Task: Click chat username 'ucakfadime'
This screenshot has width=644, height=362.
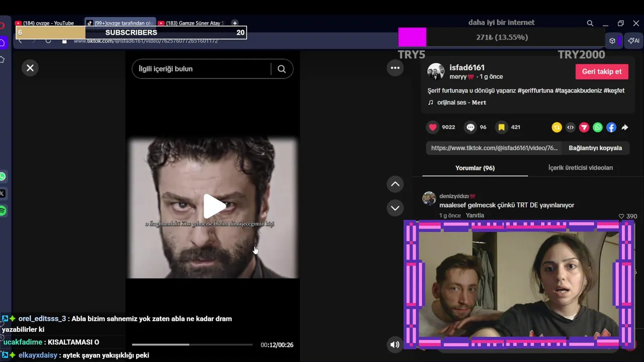Action: pos(23,342)
